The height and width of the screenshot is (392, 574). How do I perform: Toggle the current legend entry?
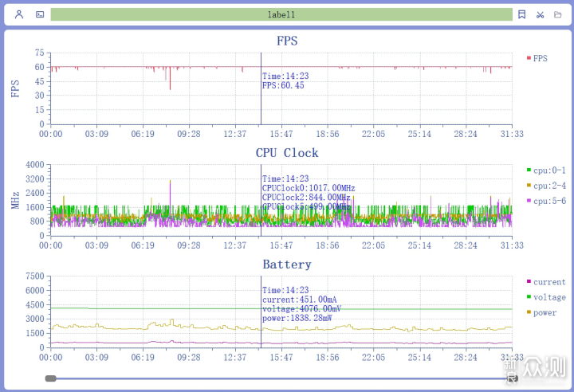tap(546, 282)
